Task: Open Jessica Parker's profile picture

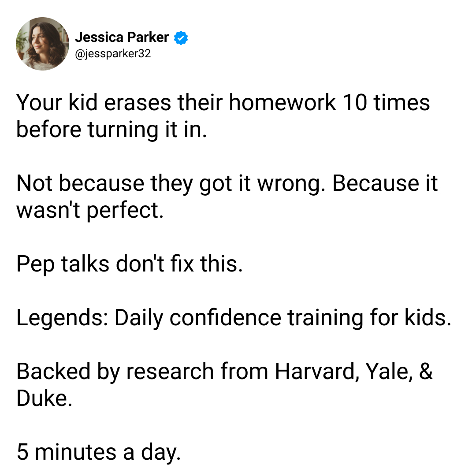Action: tap(42, 44)
